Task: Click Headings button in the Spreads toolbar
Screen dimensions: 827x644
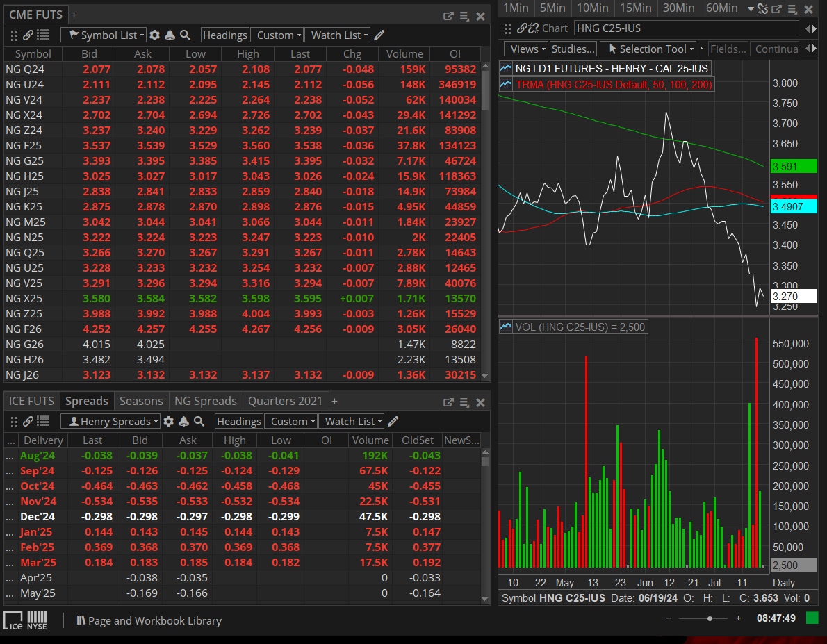Action: (x=239, y=421)
